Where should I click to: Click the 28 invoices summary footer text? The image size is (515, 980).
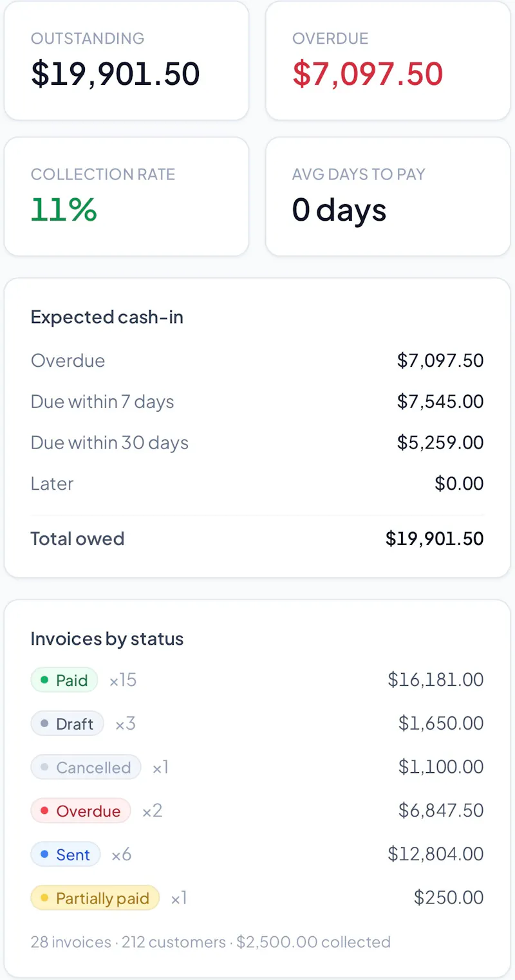[x=211, y=942]
